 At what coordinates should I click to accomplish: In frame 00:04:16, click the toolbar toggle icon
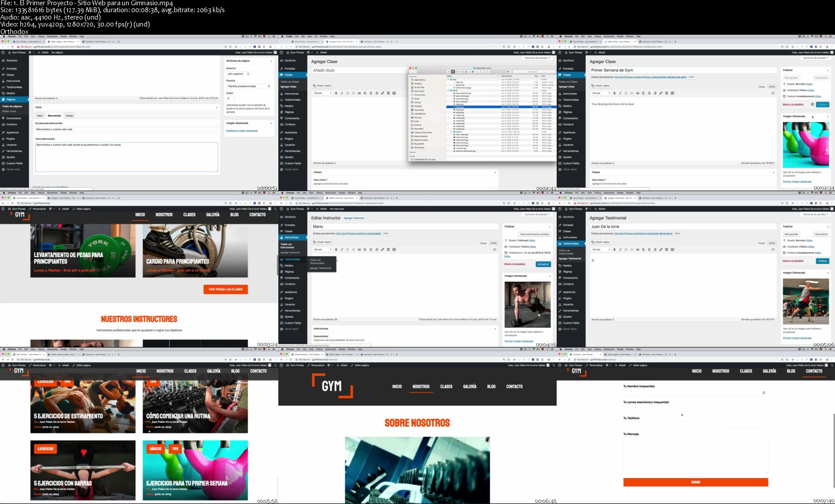[394, 249]
